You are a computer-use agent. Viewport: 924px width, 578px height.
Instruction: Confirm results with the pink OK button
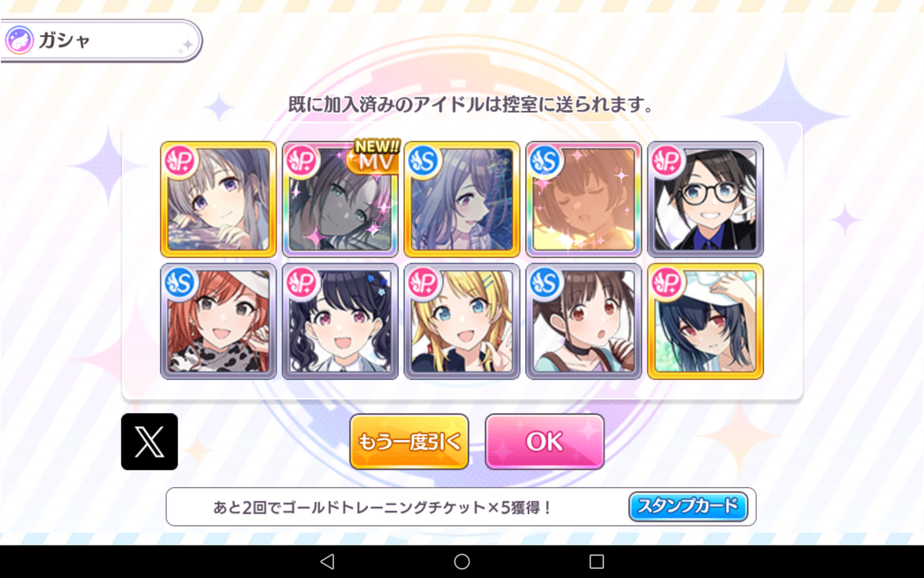click(544, 442)
